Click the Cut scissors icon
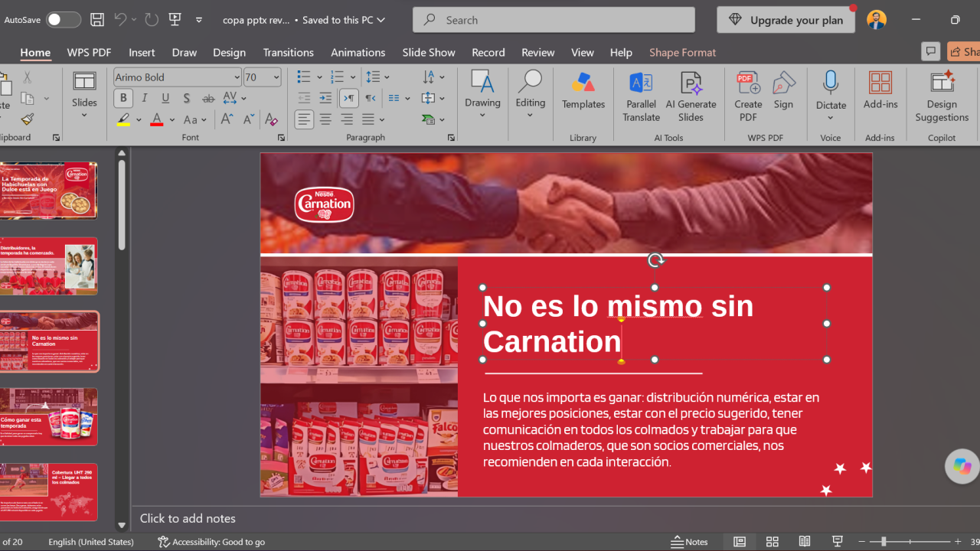The width and height of the screenshot is (980, 551). pyautogui.click(x=28, y=77)
